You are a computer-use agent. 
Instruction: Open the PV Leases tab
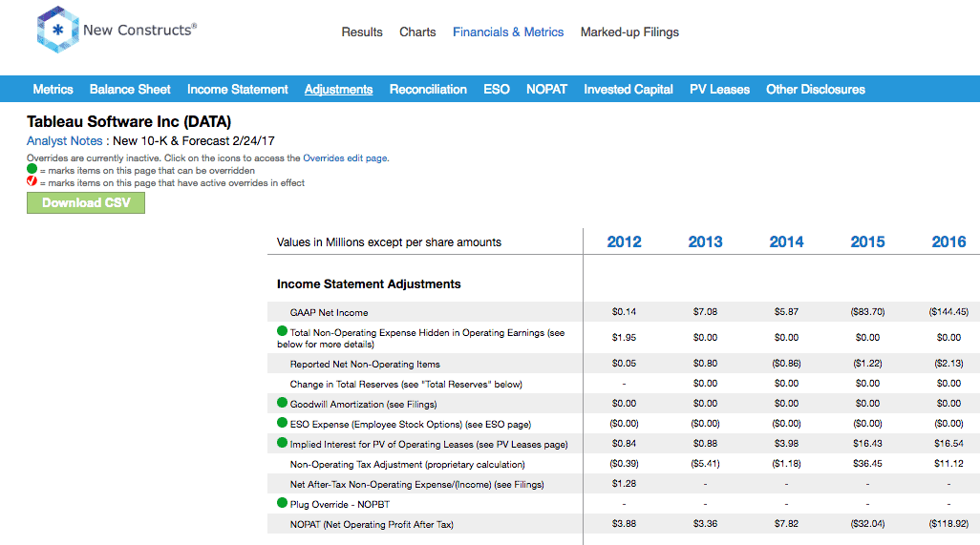(x=719, y=90)
